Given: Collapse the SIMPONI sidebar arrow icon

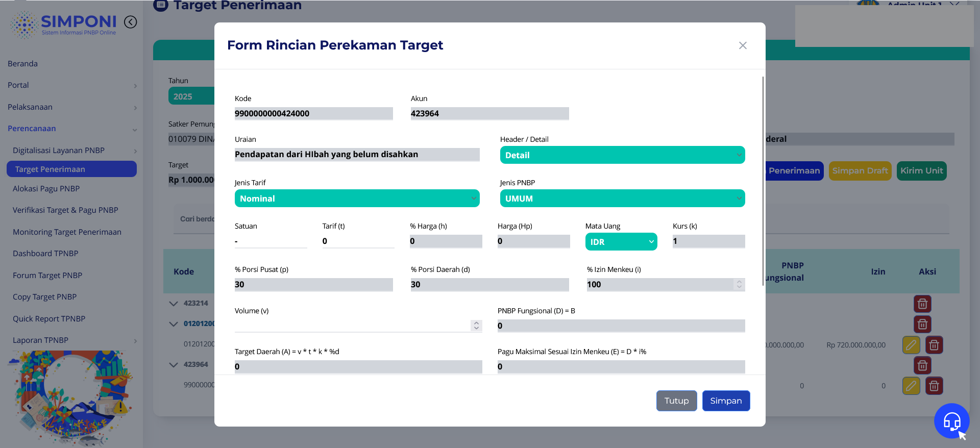Looking at the screenshot, I should point(131,22).
